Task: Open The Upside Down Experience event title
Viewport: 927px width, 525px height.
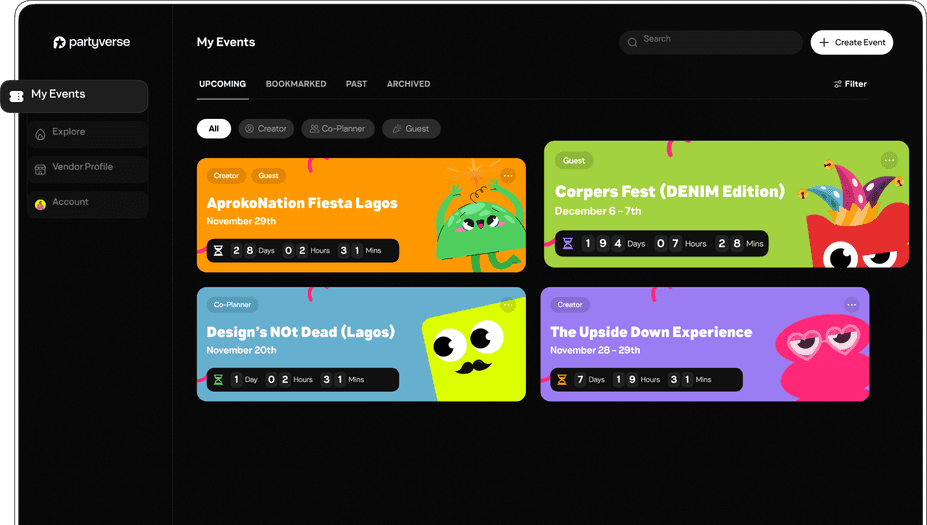Action: coord(651,332)
